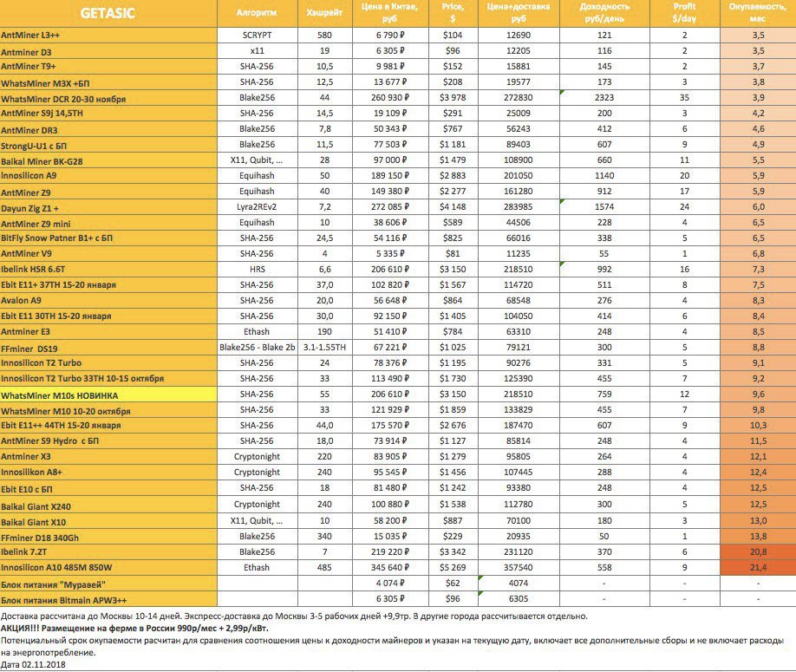Click the 20,8 payback cell
This screenshot has height=672, width=796.
coord(759,552)
